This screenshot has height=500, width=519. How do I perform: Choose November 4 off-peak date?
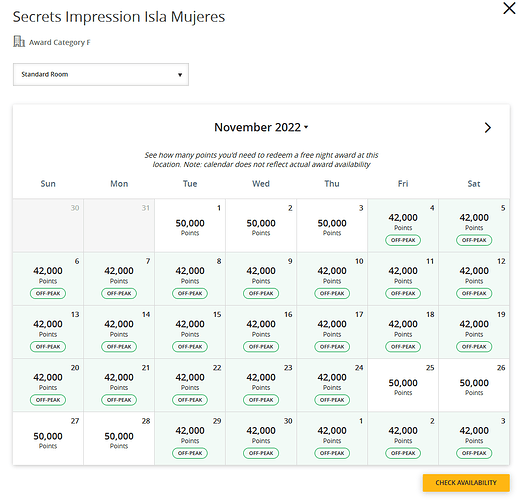click(403, 226)
